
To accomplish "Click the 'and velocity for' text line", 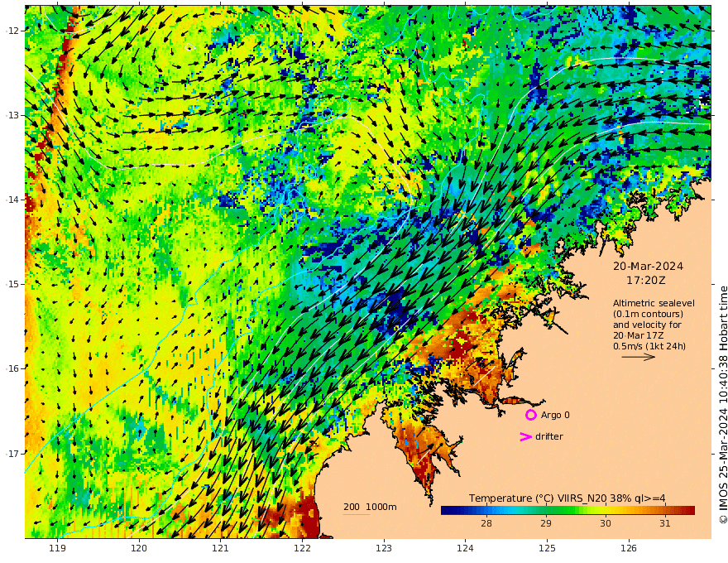I will (647, 325).
